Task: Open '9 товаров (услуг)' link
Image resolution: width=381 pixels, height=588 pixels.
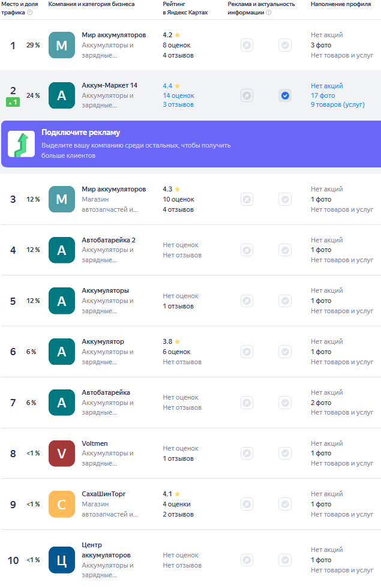Action: pos(337,104)
